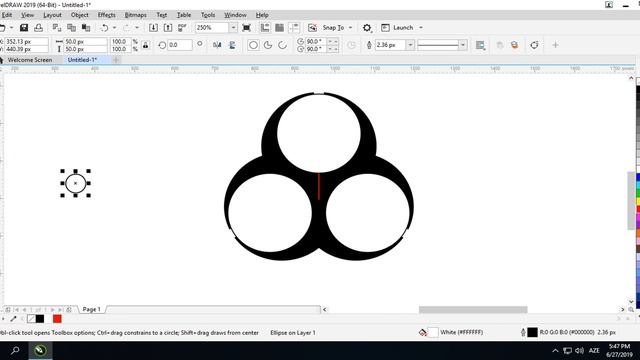Click the To front of layer icon

pos(500,45)
